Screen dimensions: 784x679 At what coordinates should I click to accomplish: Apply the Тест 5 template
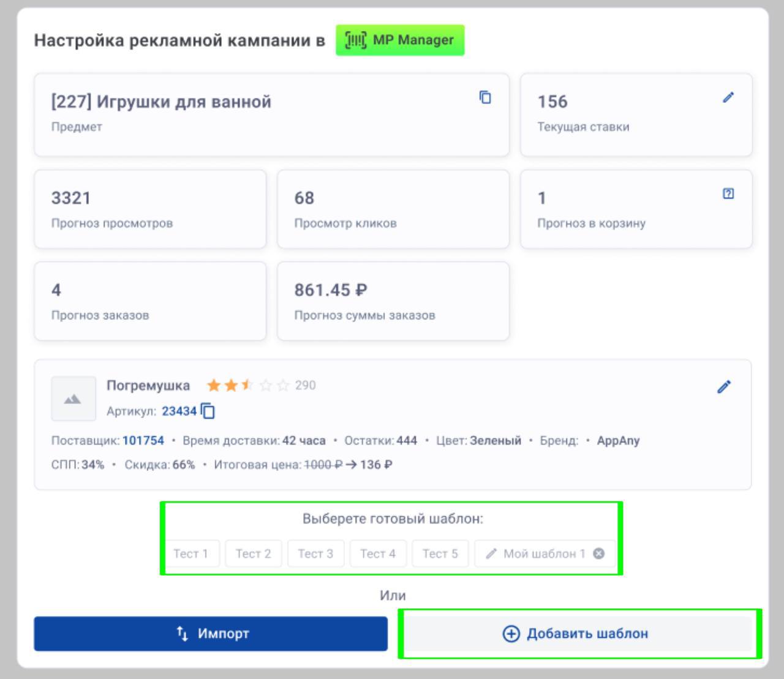point(440,553)
